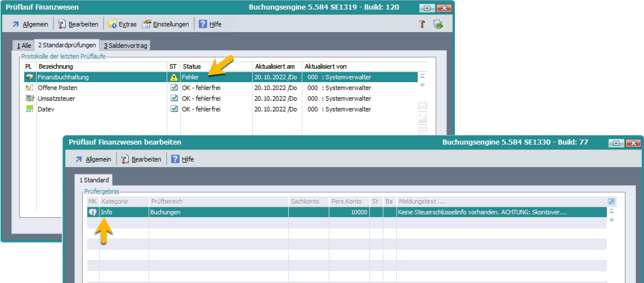644x283 pixels.
Task: Click the checkmark status for Umsatzsteuer
Action: point(174,98)
